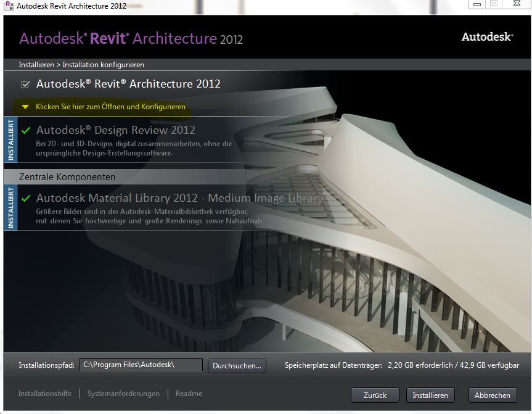This screenshot has height=414, width=532.
Task: Click the Design Review description text
Action: 134,149
